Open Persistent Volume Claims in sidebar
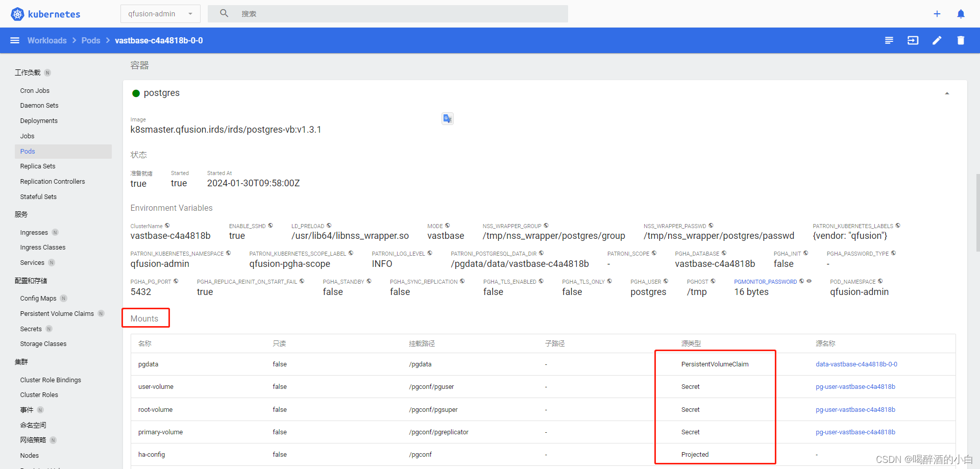The height and width of the screenshot is (469, 980). 57,314
